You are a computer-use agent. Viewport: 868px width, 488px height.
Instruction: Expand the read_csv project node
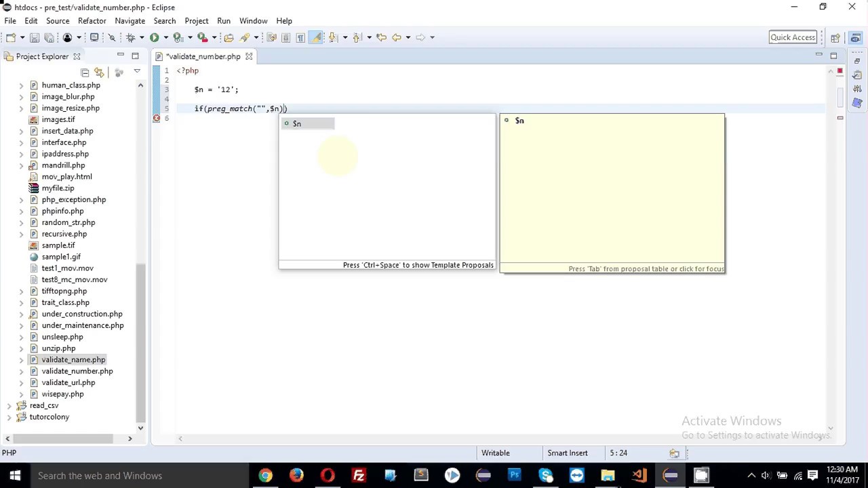[9, 405]
